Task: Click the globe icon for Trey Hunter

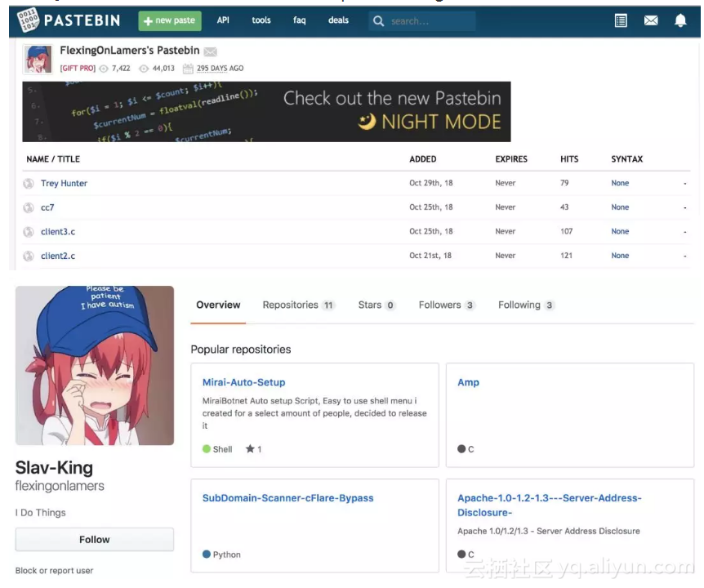Action: (29, 183)
